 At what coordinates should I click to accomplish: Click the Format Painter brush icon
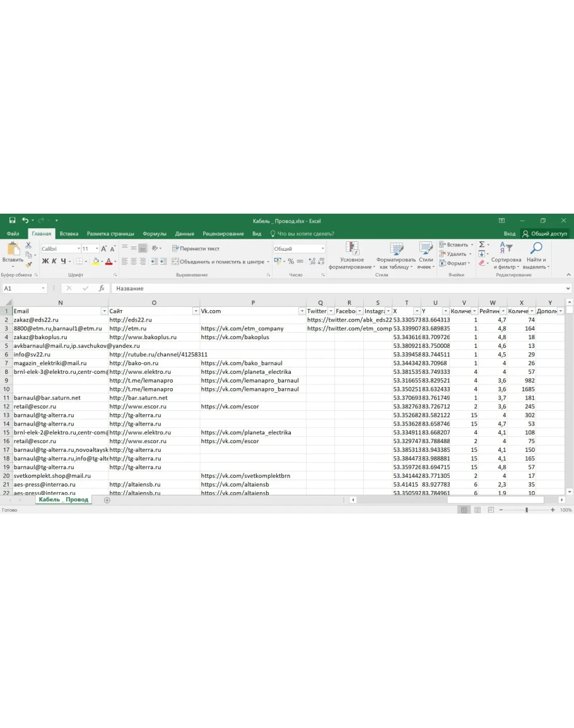28,264
